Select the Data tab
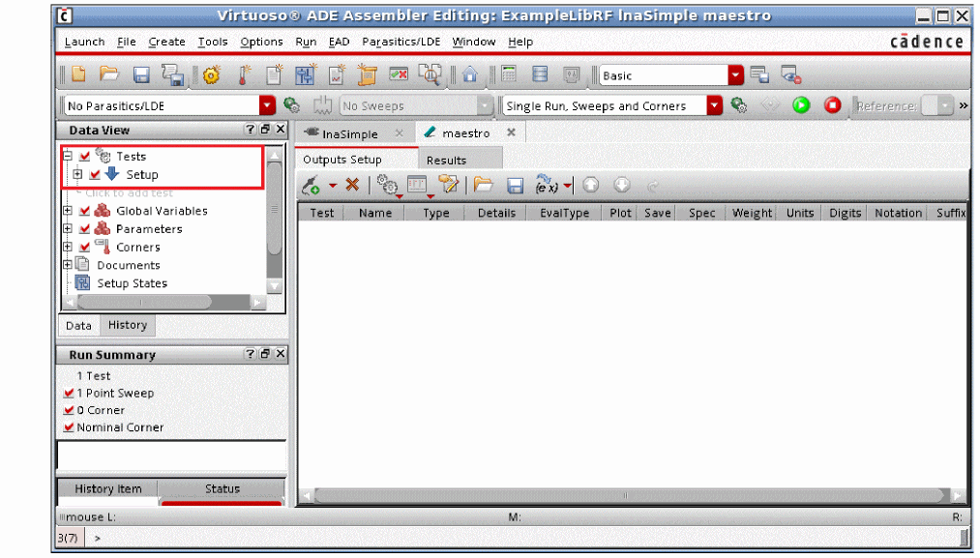 click(x=78, y=326)
